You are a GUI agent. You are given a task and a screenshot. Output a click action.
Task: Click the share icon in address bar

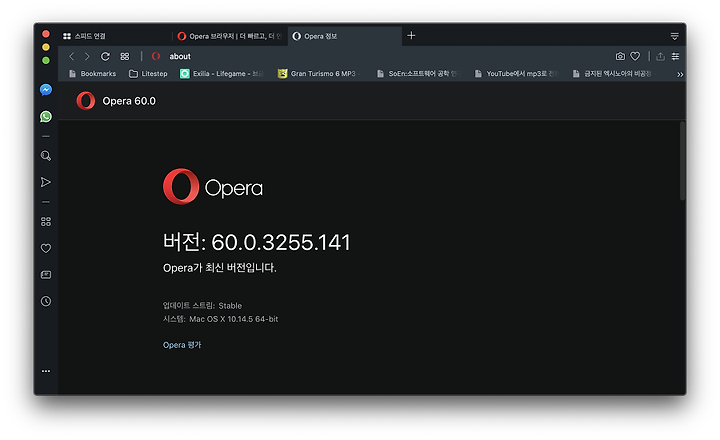[660, 56]
